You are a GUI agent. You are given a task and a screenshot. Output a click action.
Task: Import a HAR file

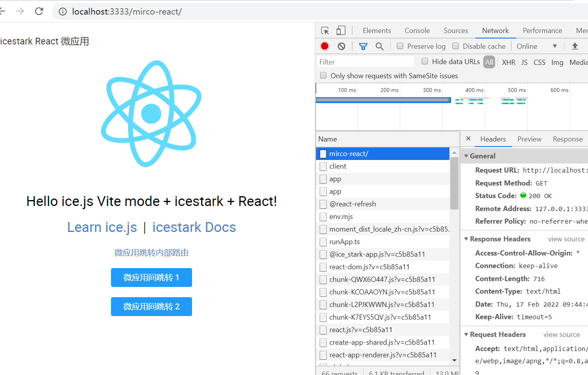coord(575,46)
